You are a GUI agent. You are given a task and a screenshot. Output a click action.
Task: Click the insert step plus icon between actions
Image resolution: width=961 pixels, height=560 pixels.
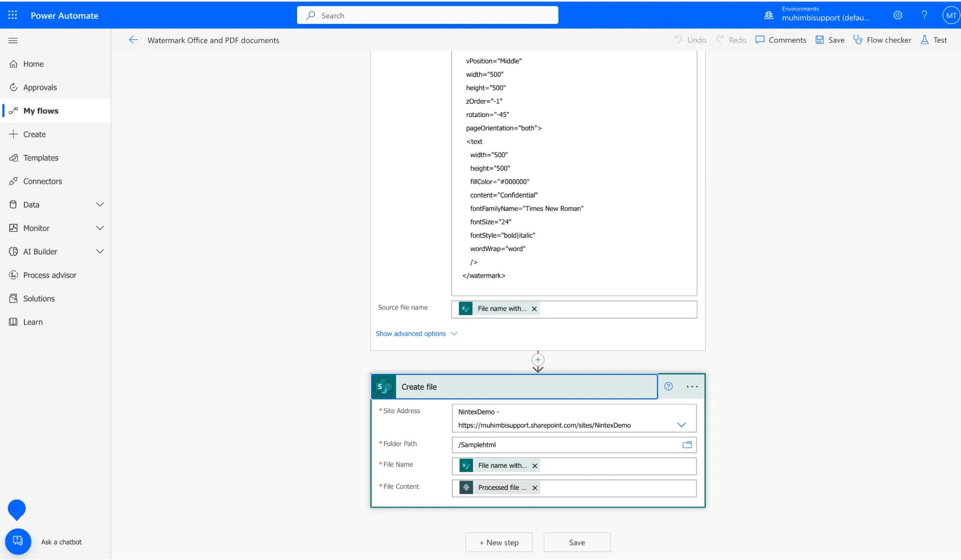tap(537, 360)
